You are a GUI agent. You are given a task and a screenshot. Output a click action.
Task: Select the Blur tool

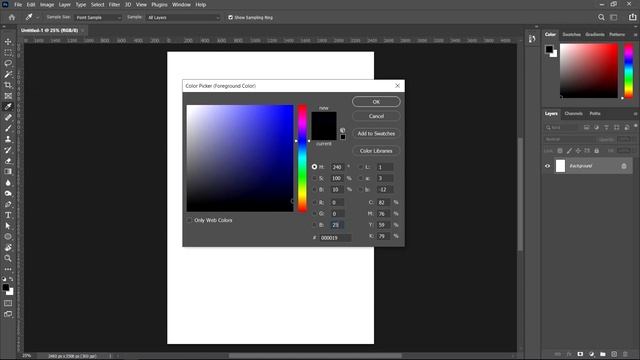pyautogui.click(x=8, y=182)
